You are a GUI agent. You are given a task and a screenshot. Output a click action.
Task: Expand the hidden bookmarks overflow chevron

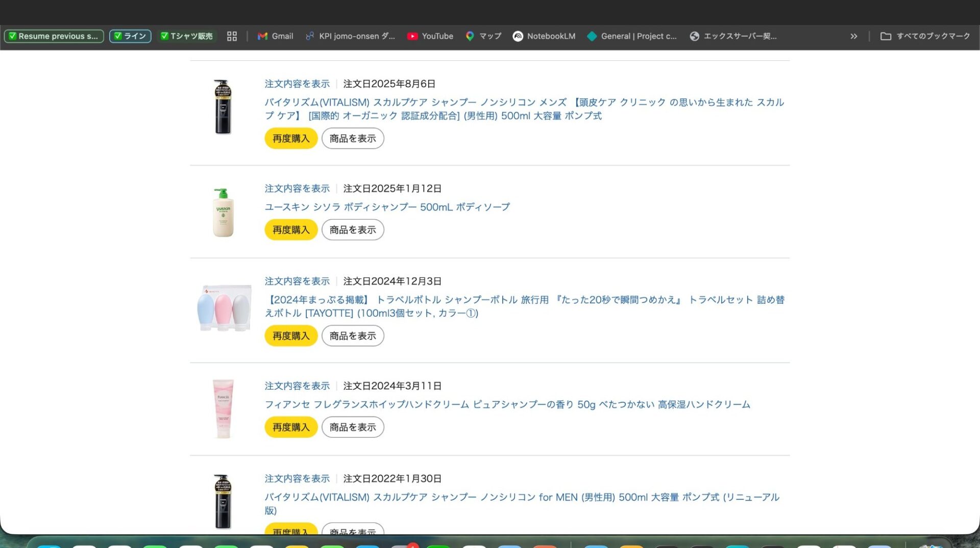tap(853, 36)
